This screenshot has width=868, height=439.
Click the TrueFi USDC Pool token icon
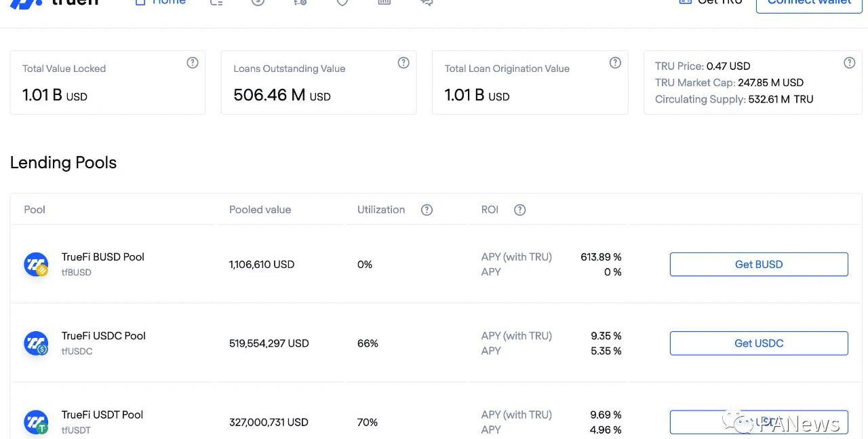pyautogui.click(x=36, y=343)
